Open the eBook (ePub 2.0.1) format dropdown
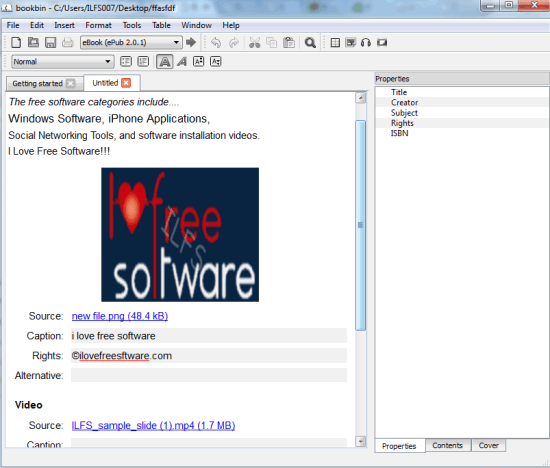The height and width of the screenshot is (468, 550). tap(131, 42)
